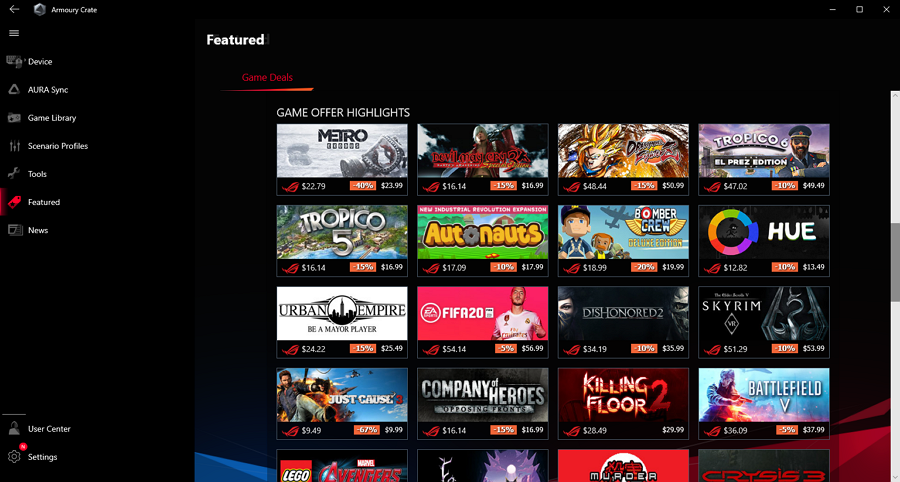Open the User Center label
Viewport: 900px width, 482px height.
(x=49, y=429)
